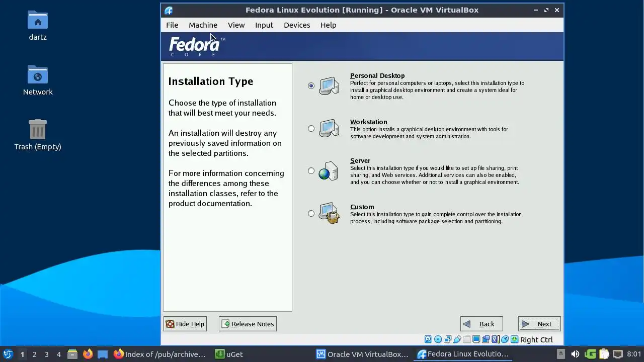
Task: Click the recording status icon
Action: [x=486, y=339]
